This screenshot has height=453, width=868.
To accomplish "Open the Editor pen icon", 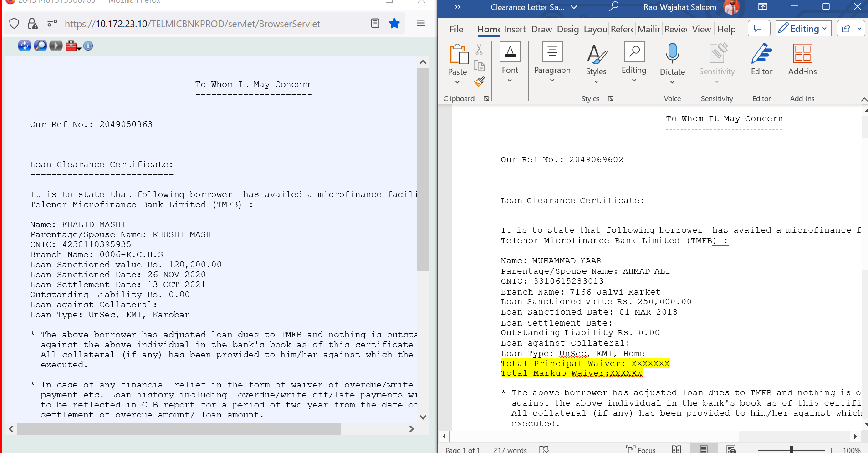I will tap(761, 59).
